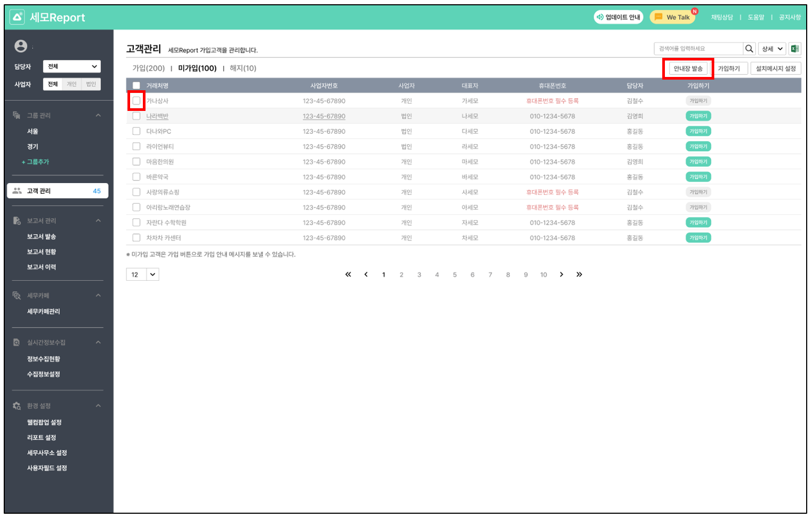Click 가입하기 button for 나라백반 row
The image size is (812, 518).
[698, 116]
